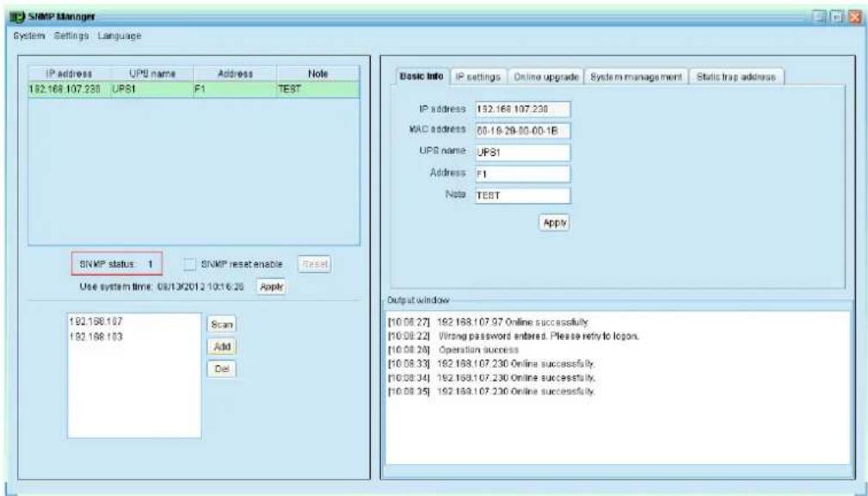Click the UPS1 cell in device table
Viewport: 868px width, 496px height.
coord(152,90)
